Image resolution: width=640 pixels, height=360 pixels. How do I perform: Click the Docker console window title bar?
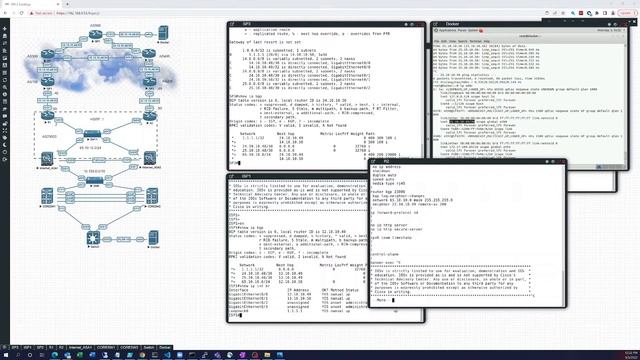(529, 24)
